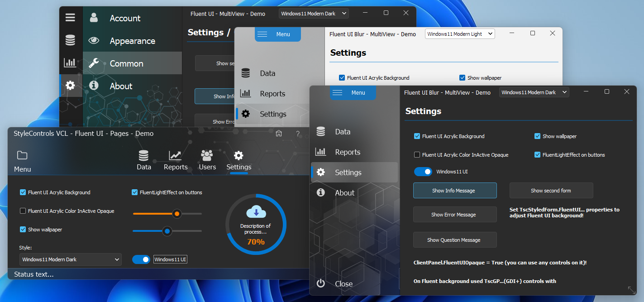Toggle Acrylic Color InActive Opaque in Pages Demo
Viewport: 644px width, 302px height.
pyautogui.click(x=23, y=211)
